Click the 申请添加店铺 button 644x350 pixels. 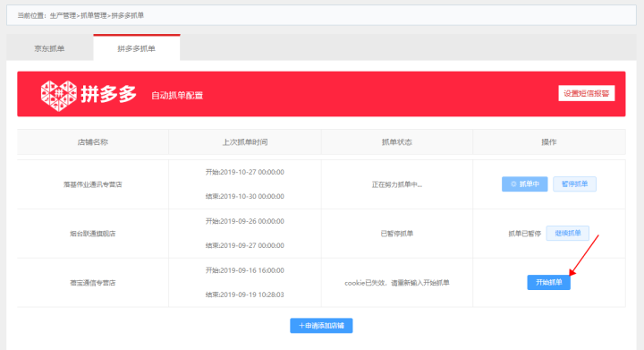[x=321, y=325]
